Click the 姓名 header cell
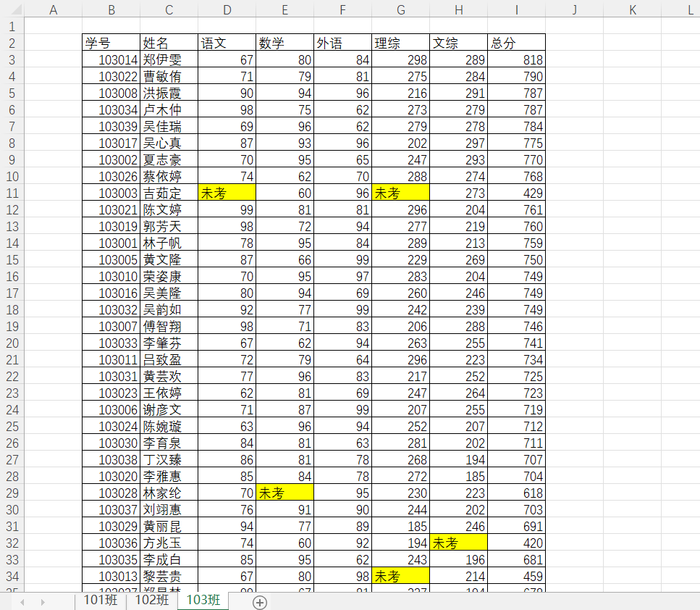This screenshot has height=610, width=700. coord(169,43)
